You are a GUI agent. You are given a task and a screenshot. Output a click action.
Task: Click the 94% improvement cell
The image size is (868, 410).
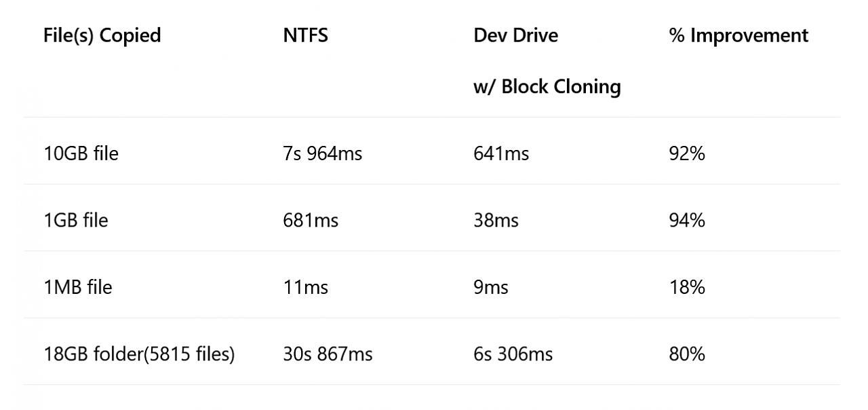pyautogui.click(x=687, y=221)
